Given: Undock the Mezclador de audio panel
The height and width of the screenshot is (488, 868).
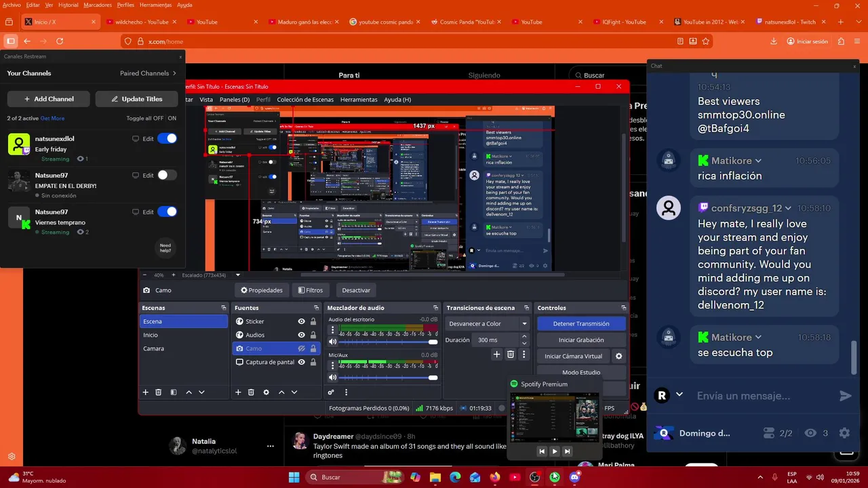Looking at the screenshot, I should [x=435, y=308].
